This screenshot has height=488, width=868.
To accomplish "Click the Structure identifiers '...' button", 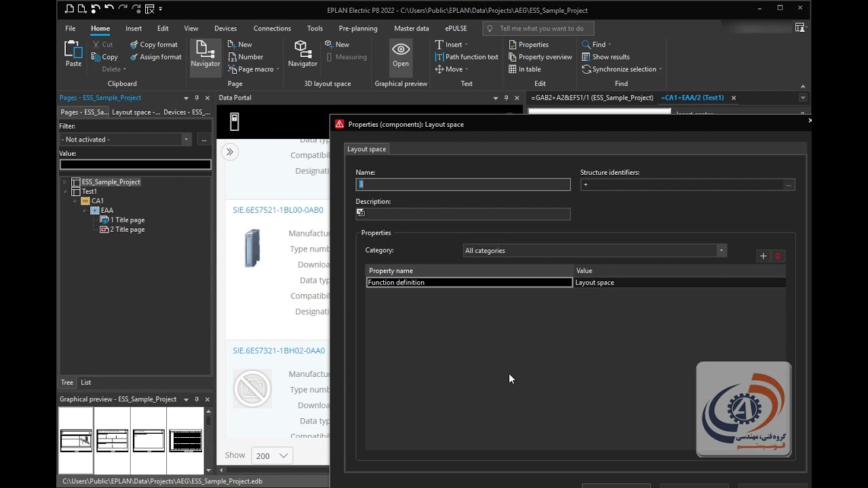I will [x=788, y=184].
